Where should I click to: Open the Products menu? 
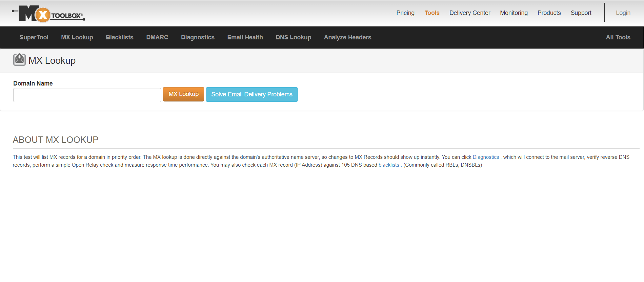pos(549,13)
